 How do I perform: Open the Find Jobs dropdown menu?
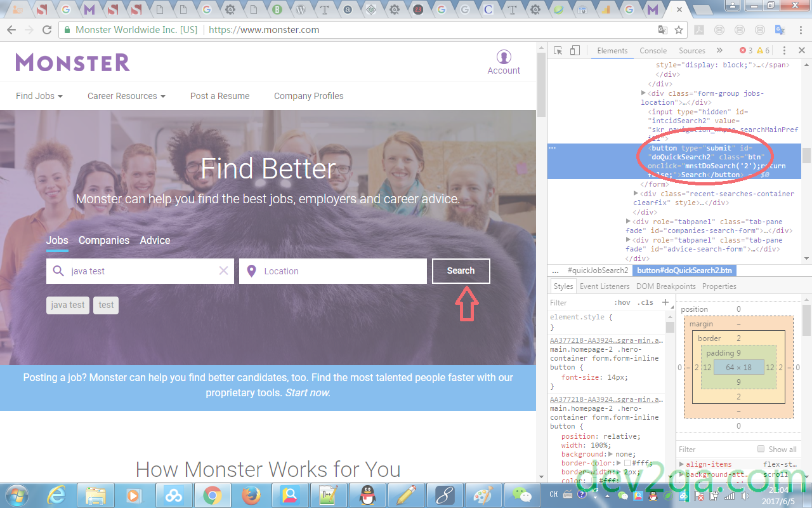pyautogui.click(x=39, y=96)
